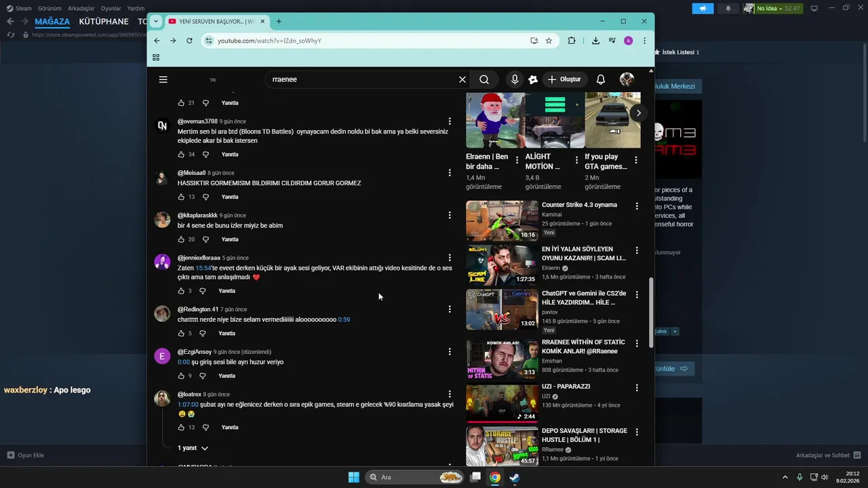This screenshot has height=488, width=868.
Task: Open options for ALİGHT MOTİON short
Action: 576,160
